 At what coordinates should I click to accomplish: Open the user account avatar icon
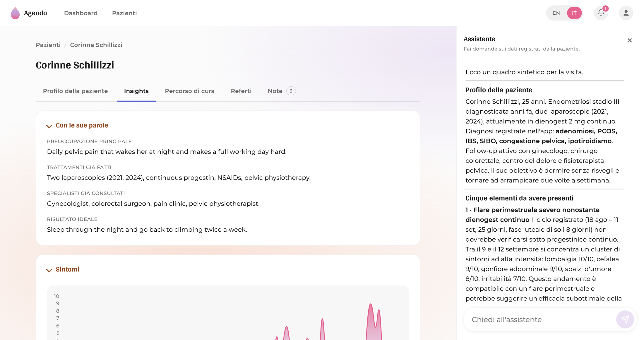click(626, 13)
